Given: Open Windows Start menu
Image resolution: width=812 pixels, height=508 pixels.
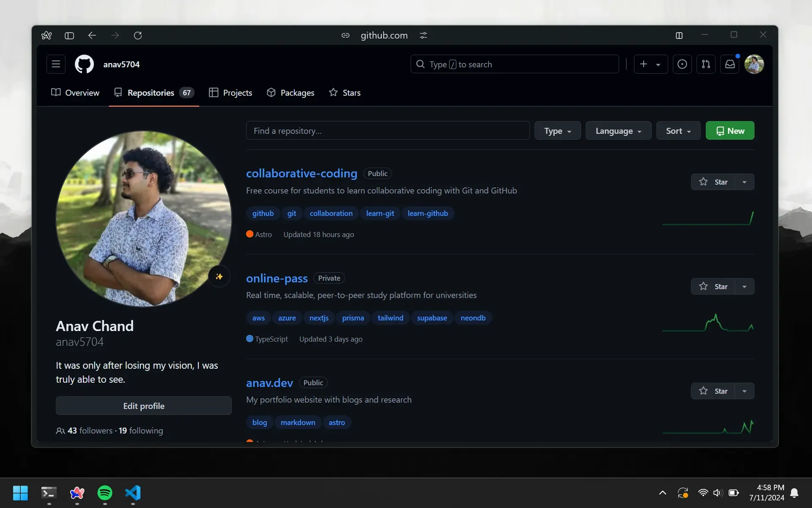Looking at the screenshot, I should [x=20, y=493].
